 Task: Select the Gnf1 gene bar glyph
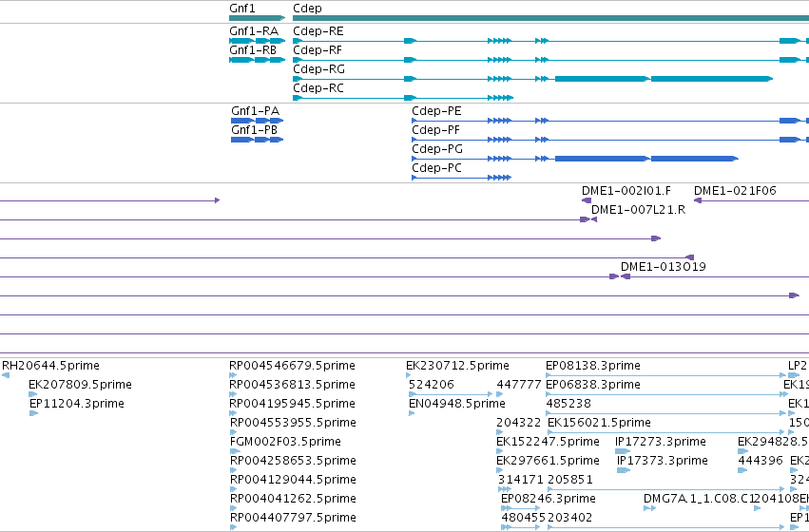tap(257, 18)
